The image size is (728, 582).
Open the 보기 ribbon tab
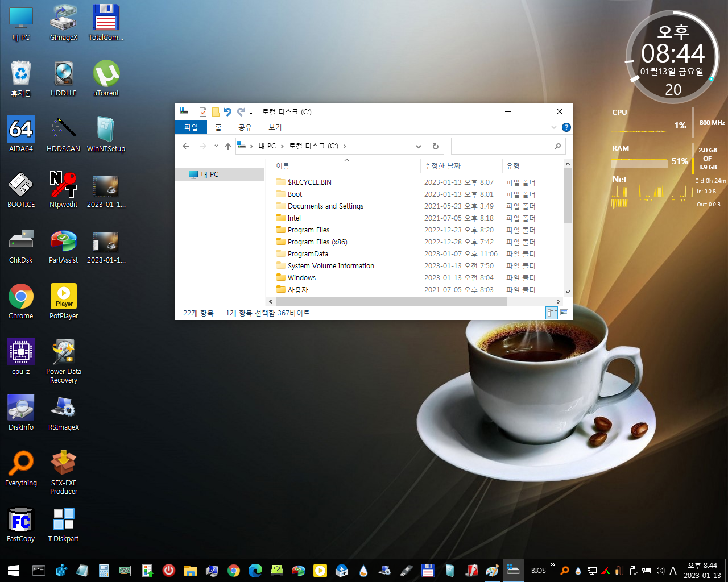[x=275, y=127]
